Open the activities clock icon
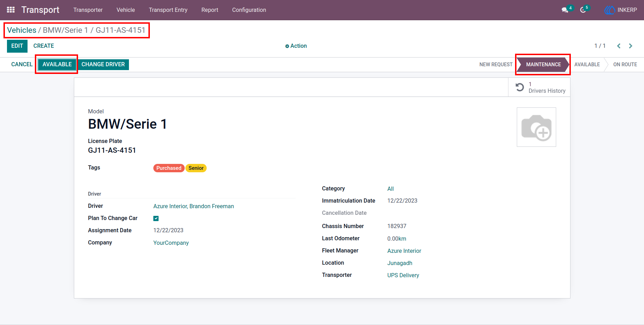Image resolution: width=644 pixels, height=325 pixels. click(583, 10)
